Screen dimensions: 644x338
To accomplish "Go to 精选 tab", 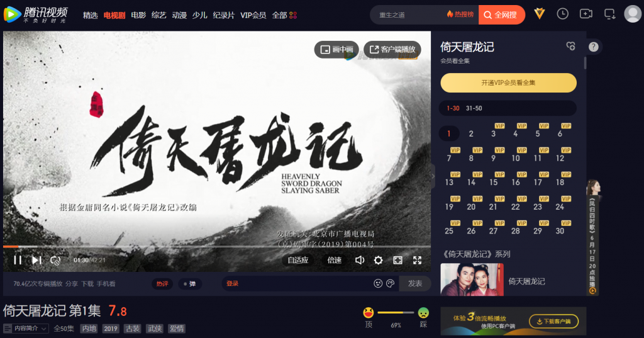I will [91, 15].
